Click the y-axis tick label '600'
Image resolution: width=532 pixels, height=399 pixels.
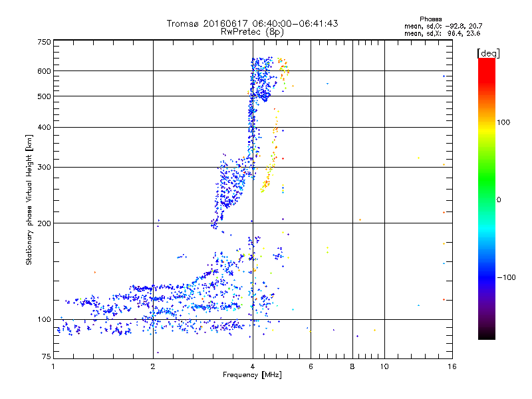pyautogui.click(x=44, y=71)
